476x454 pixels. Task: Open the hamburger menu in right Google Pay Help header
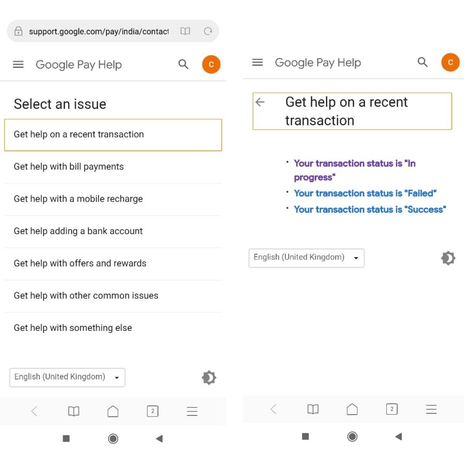click(258, 62)
